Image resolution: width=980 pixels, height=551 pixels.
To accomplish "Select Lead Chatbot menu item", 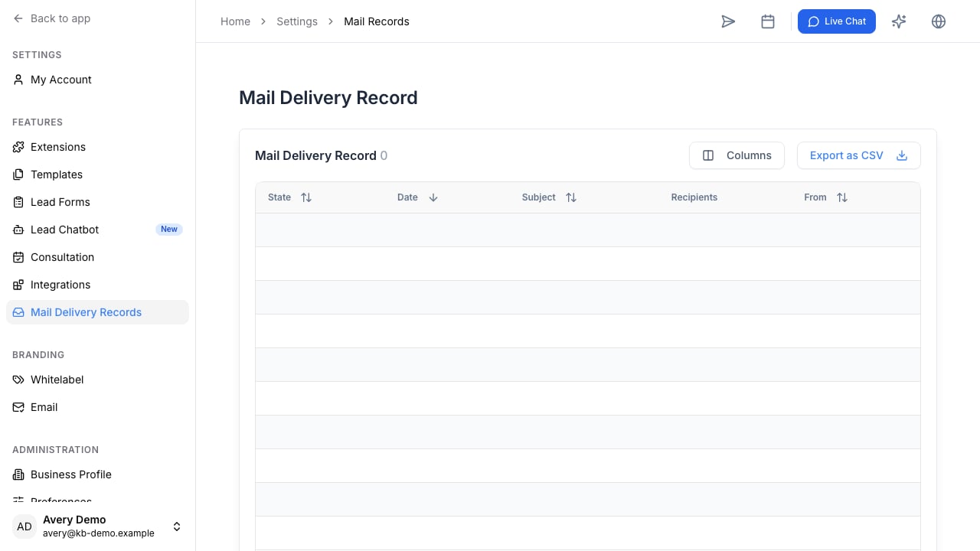I will click(x=97, y=230).
